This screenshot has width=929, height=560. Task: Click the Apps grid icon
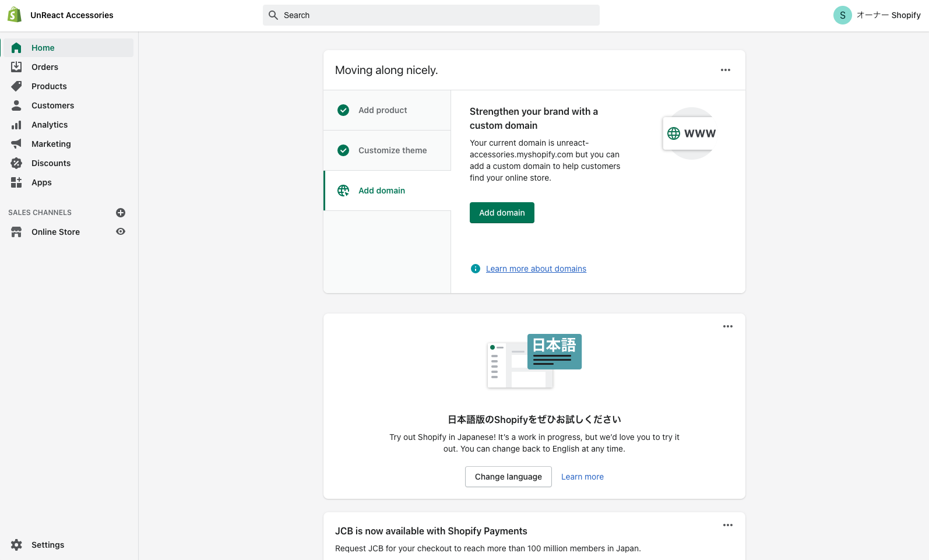pos(16,182)
